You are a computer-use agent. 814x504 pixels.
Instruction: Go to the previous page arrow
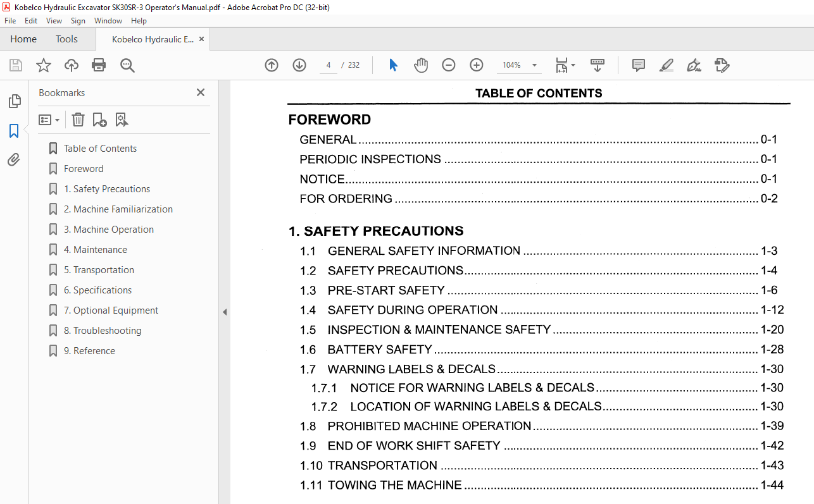tap(272, 65)
